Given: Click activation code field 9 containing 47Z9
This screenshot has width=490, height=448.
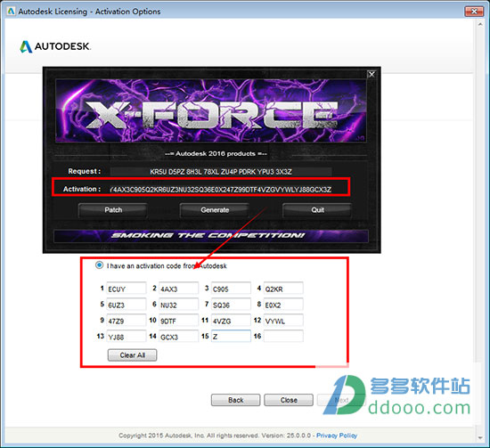Looking at the screenshot, I should click(127, 321).
